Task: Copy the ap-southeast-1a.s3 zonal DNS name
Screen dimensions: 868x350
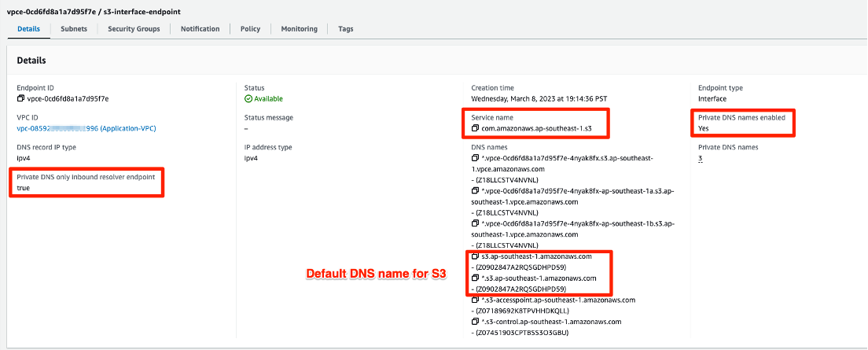Action: click(476, 191)
